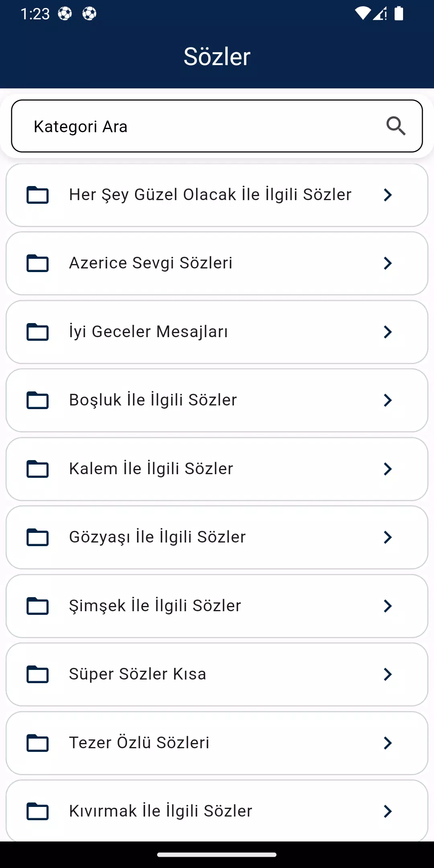Click the Kategori Ara search field
The image size is (434, 868).
[217, 126]
